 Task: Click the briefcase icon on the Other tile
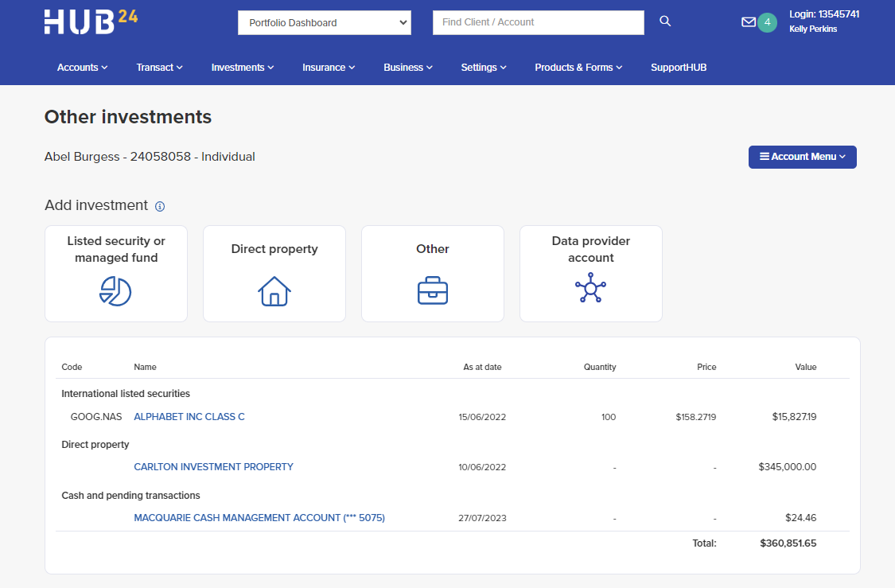coord(432,290)
